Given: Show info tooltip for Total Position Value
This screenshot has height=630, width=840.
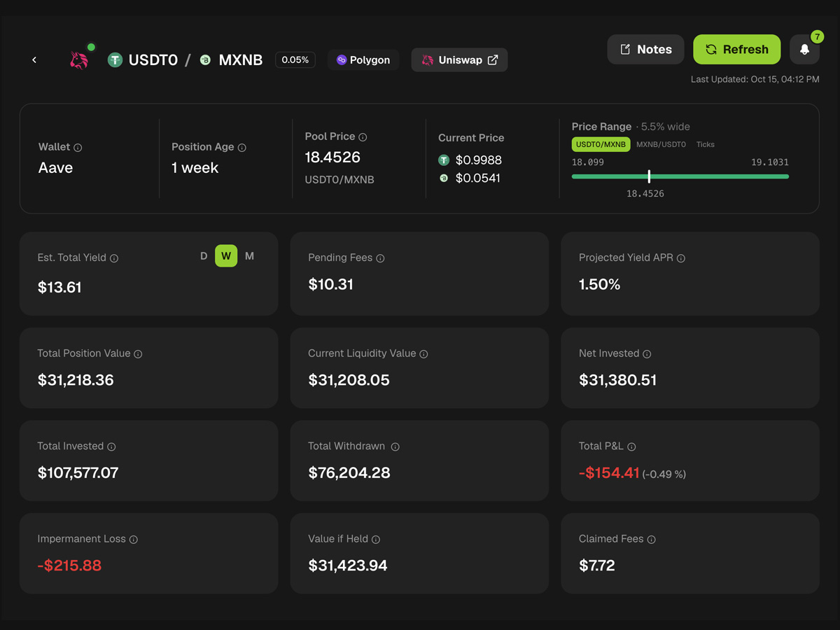Looking at the screenshot, I should click(x=138, y=354).
